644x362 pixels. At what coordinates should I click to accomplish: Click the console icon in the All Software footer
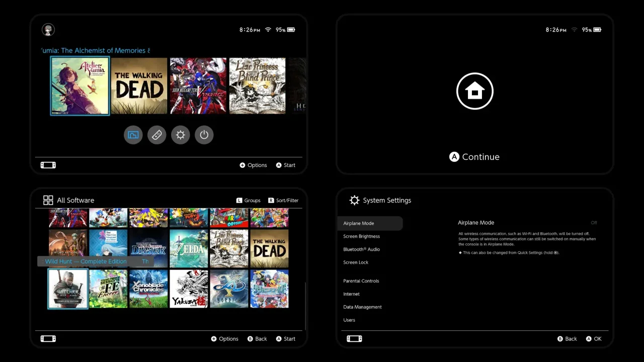48,338
